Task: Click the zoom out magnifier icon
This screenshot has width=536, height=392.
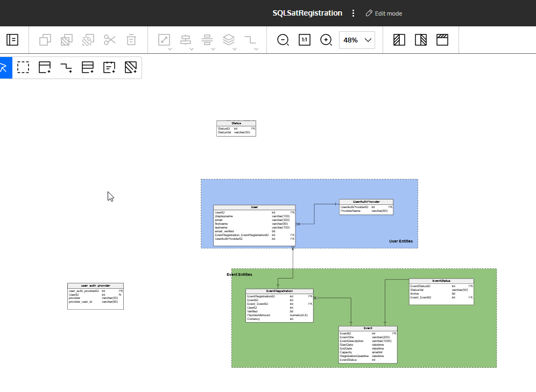Action: (283, 40)
